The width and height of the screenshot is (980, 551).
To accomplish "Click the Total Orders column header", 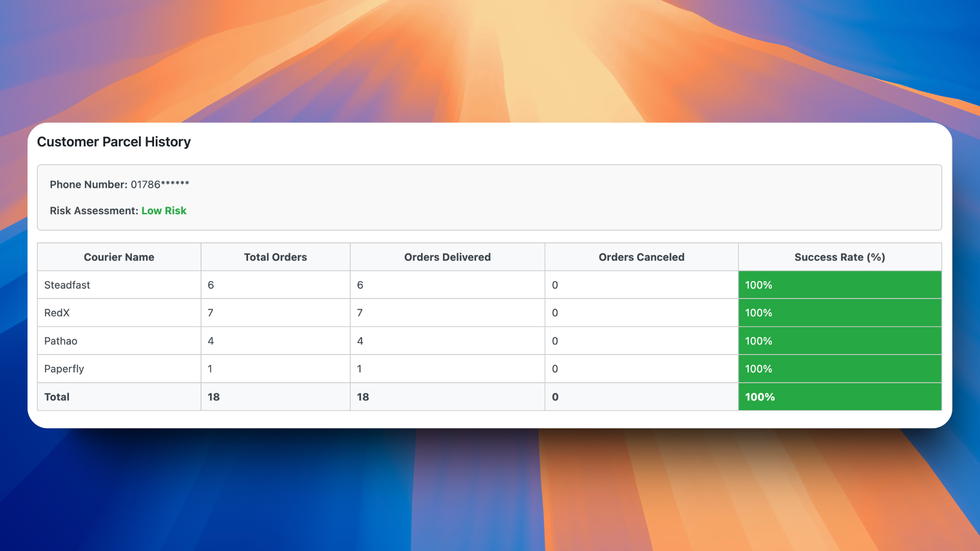I will [x=276, y=257].
